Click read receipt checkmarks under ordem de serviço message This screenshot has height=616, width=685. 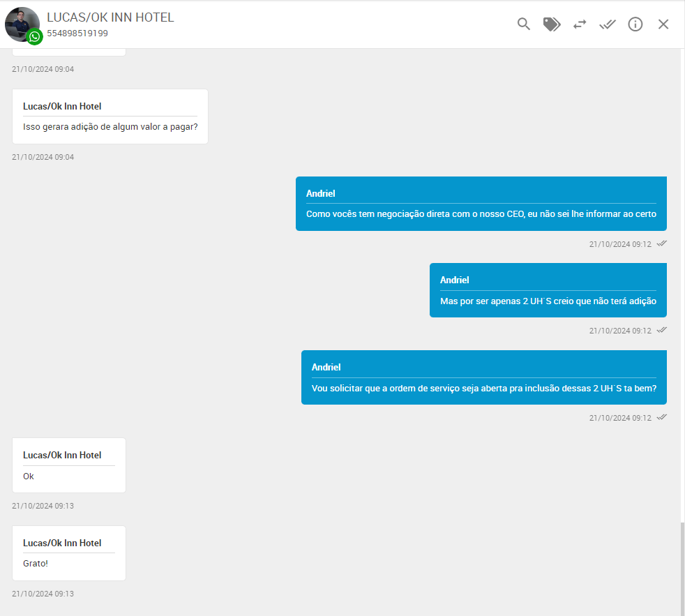662,417
